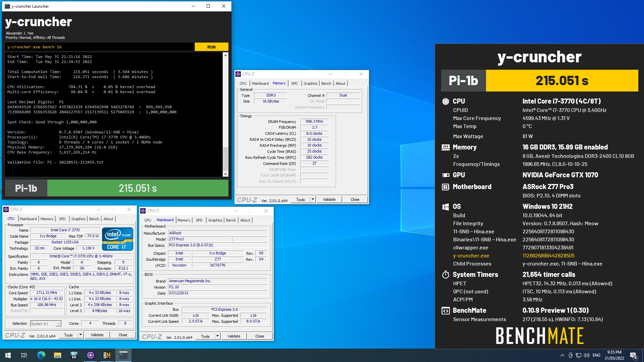
Task: Click the y-cruncher.exe bench 1b command field
Action: click(99, 47)
